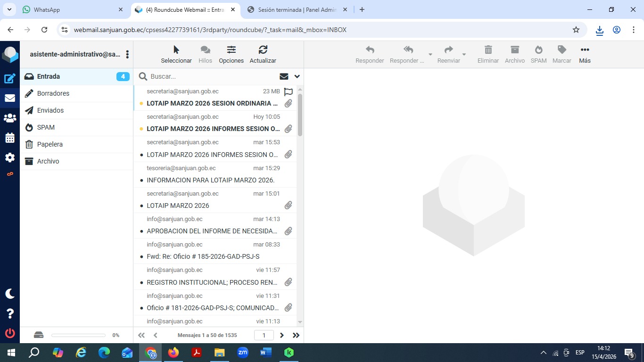Toggle flag on first LOTAIP message
This screenshot has height=362, width=644.
click(289, 92)
